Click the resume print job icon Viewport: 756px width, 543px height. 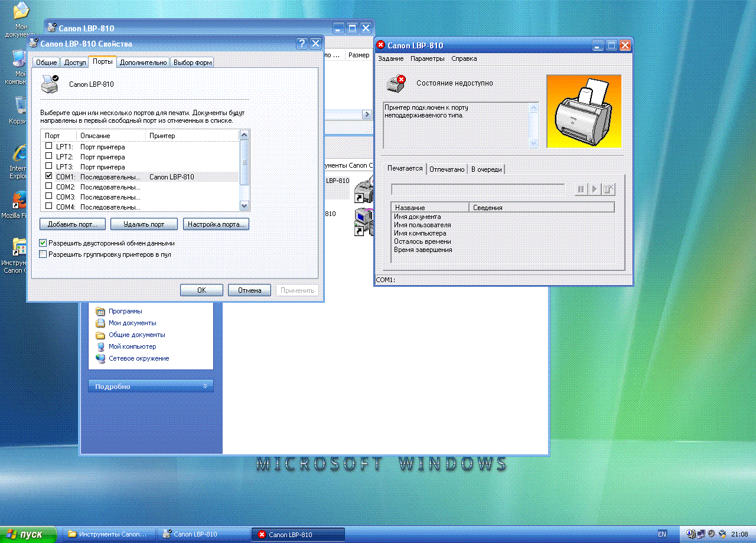(595, 189)
